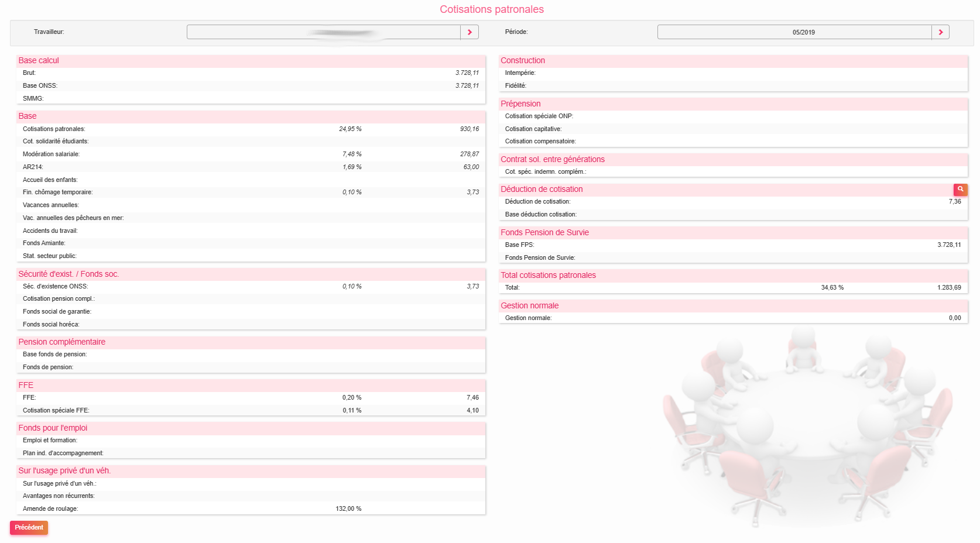Screen dimensions: 980x543
Task: Click the Déduction de cotisation magnifier icon
Action: click(960, 190)
